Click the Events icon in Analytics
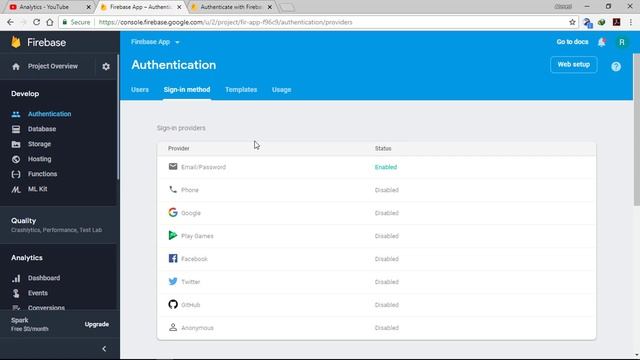Screen dimensions: 640x360 [x=16, y=293]
